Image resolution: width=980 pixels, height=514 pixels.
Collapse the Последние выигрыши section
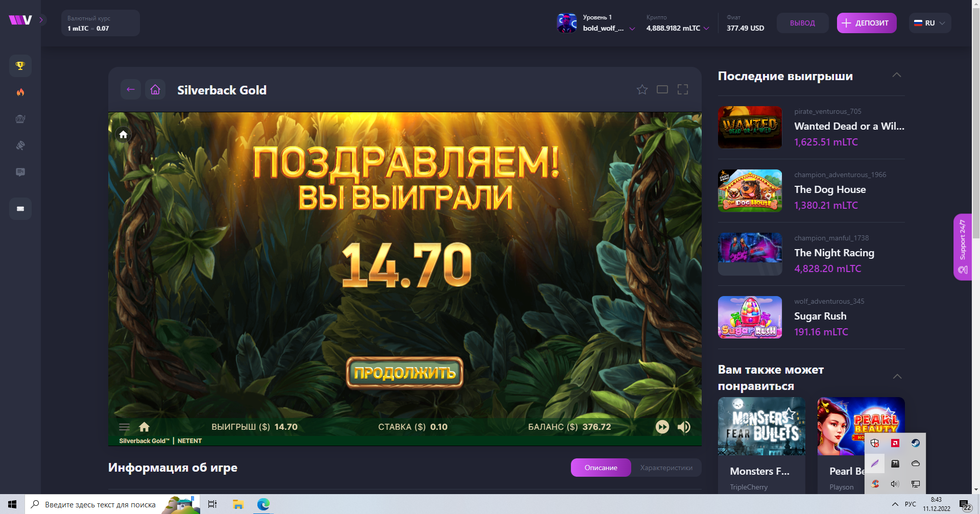(x=897, y=75)
